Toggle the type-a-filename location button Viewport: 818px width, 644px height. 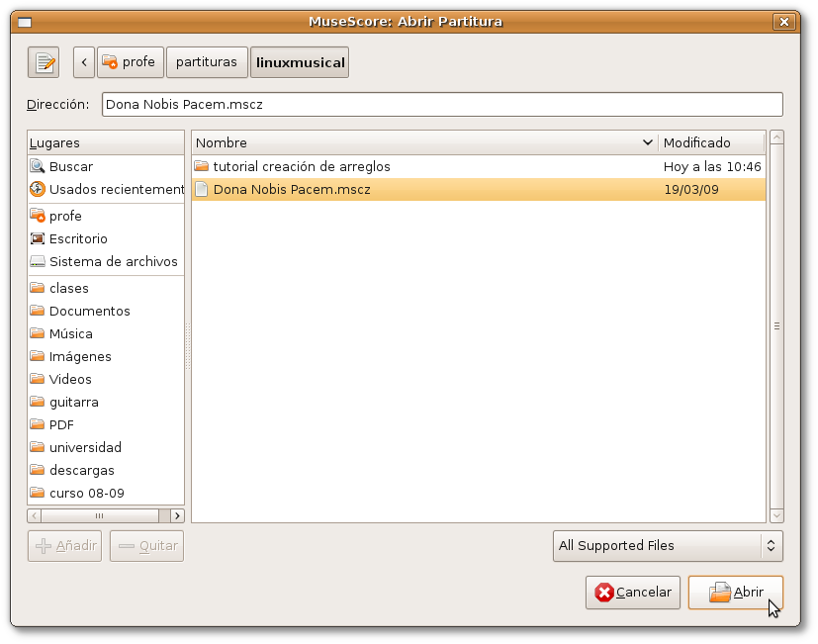coord(44,62)
